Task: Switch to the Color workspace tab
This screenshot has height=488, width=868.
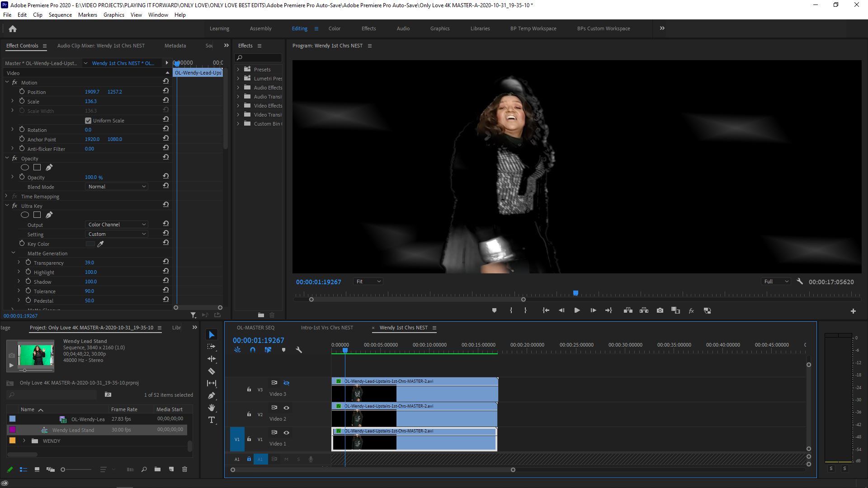Action: click(335, 28)
